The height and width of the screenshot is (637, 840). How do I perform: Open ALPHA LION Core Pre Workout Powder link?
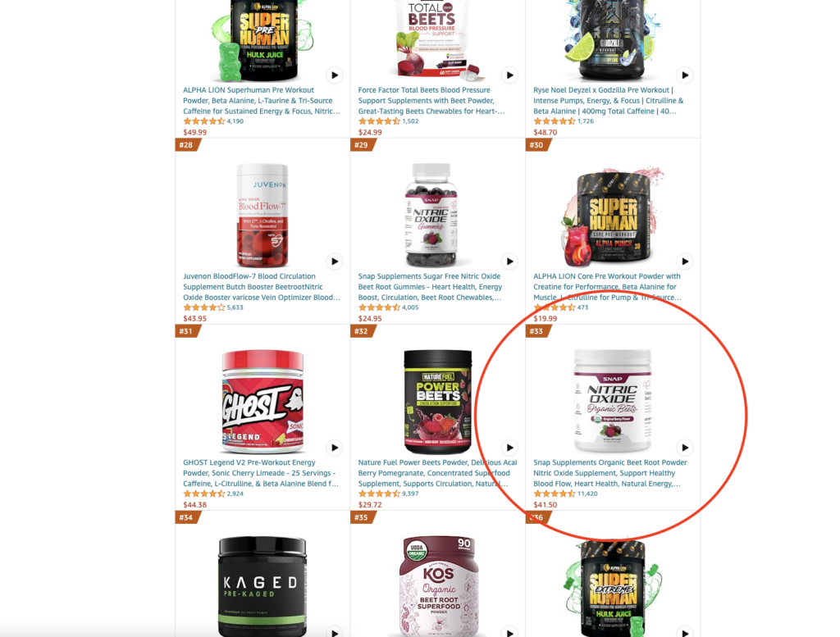tap(608, 287)
